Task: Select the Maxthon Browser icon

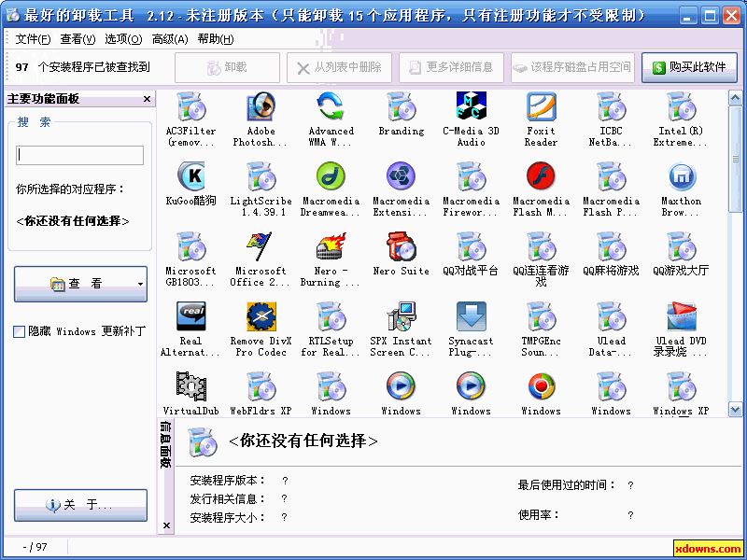Action: pos(682,176)
